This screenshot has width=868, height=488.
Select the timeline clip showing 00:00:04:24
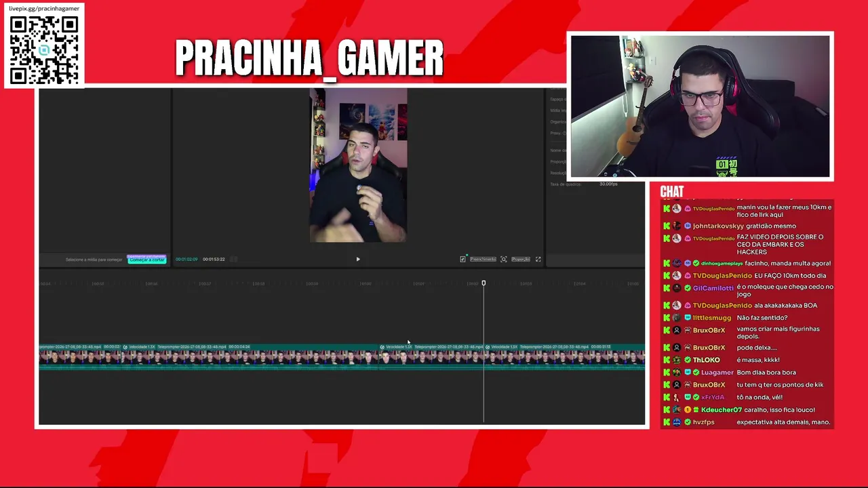(250, 357)
